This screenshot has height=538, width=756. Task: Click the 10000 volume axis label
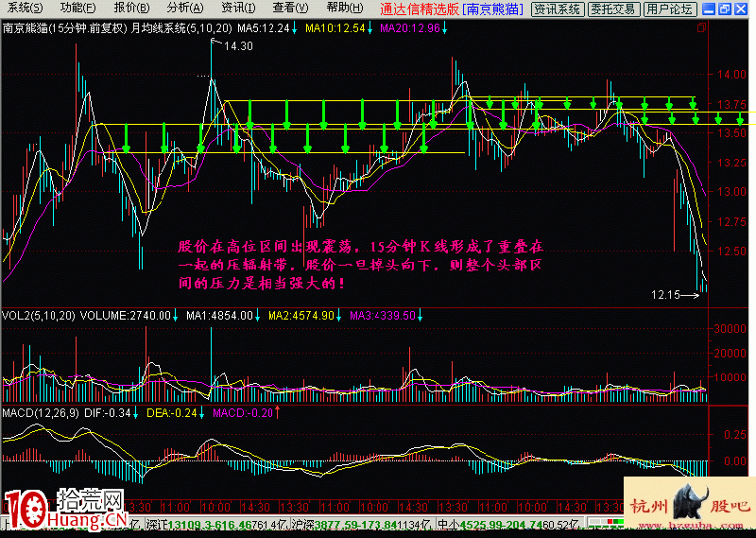[x=730, y=377]
